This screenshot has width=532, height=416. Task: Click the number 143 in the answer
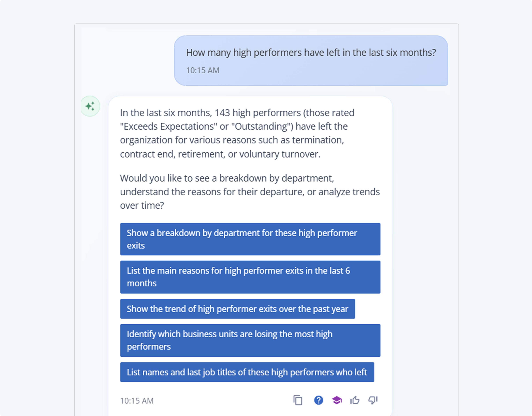(222, 113)
